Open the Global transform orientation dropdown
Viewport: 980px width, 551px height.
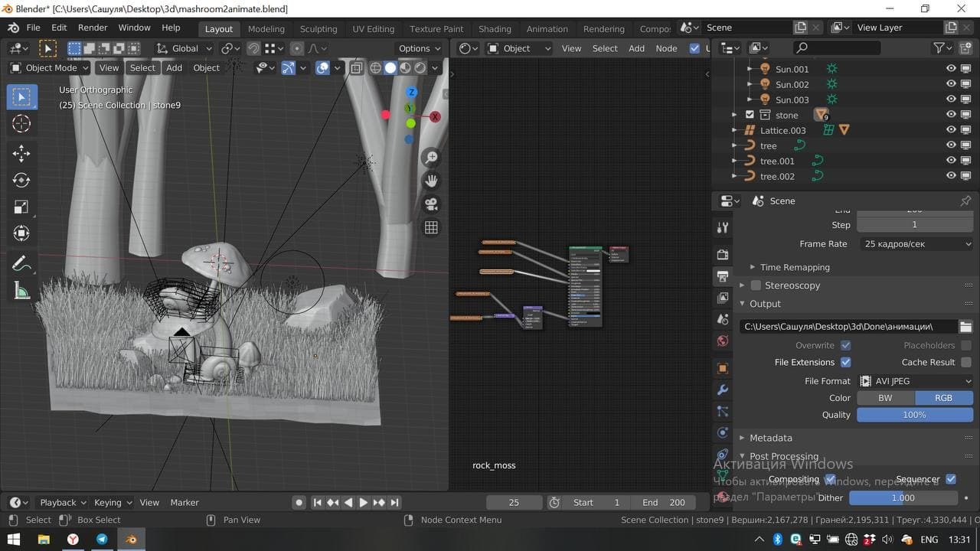[x=184, y=48]
